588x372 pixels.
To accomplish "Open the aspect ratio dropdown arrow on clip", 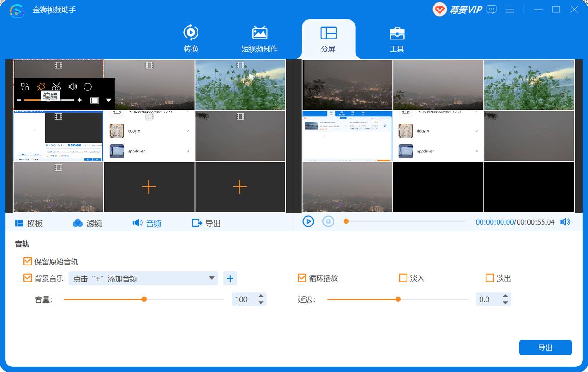I will (x=108, y=100).
